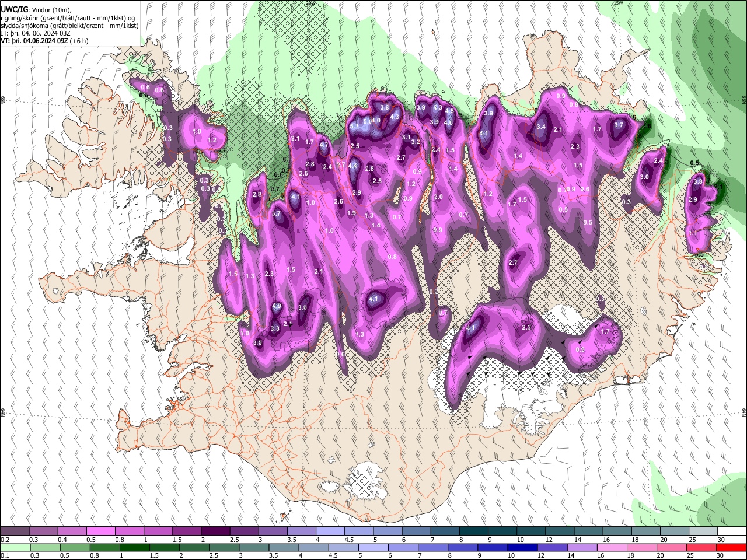Click the 3.3 precipitation value in the west
747x560 pixels.
[x=275, y=329]
